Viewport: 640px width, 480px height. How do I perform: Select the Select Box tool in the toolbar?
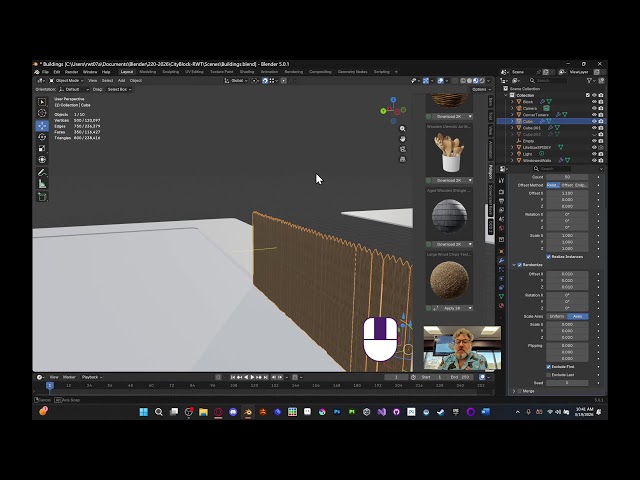click(42, 102)
